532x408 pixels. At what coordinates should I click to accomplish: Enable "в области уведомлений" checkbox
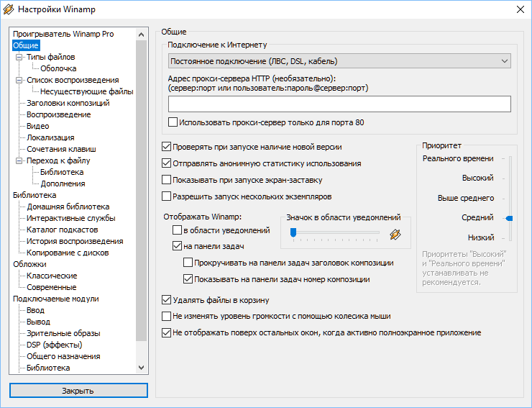(x=178, y=231)
